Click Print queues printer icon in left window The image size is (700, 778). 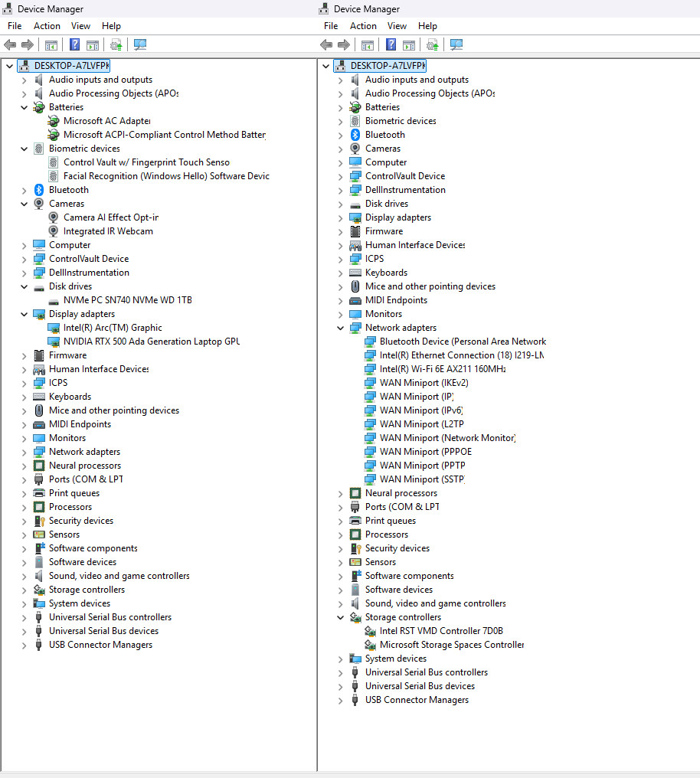(39, 492)
